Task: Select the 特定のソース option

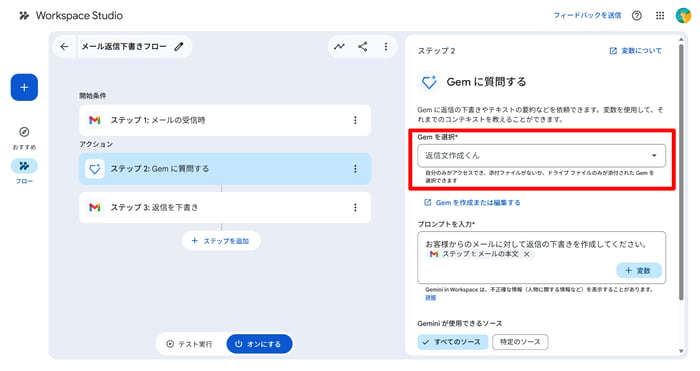Action: (520, 342)
